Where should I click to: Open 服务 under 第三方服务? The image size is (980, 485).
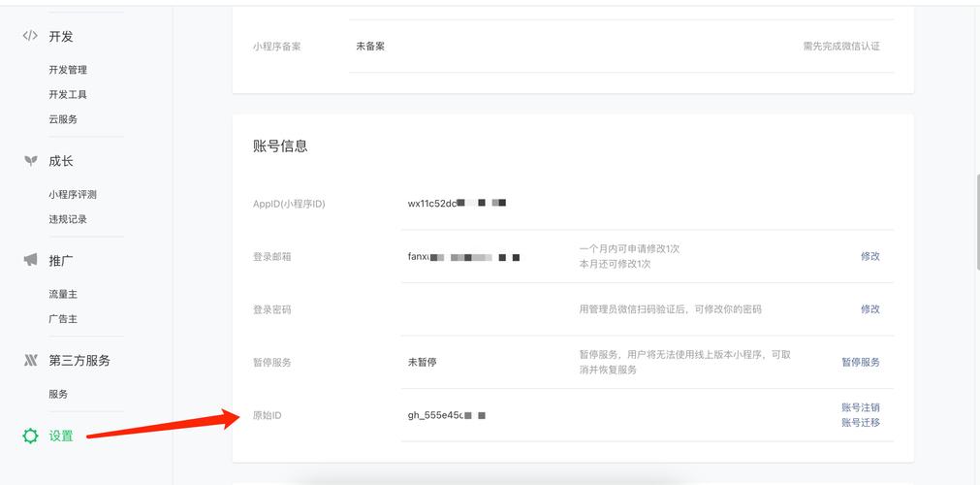click(x=58, y=394)
